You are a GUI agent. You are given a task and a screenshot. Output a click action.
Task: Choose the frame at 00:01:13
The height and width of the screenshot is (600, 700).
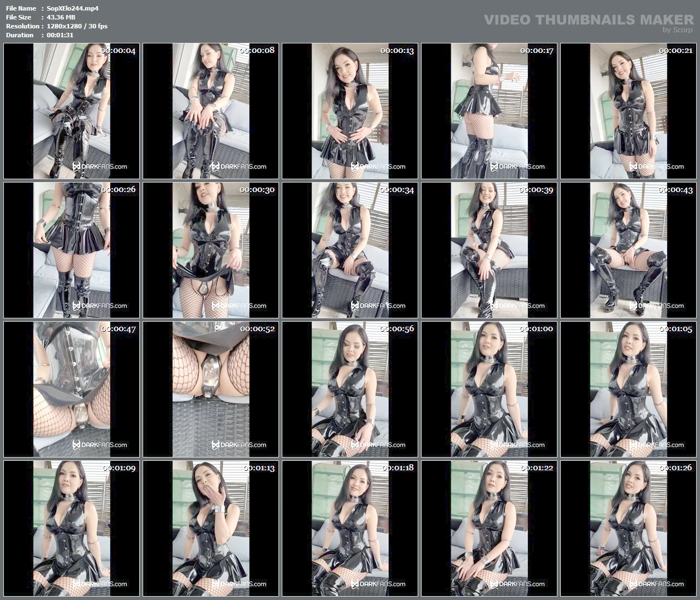coord(211,529)
